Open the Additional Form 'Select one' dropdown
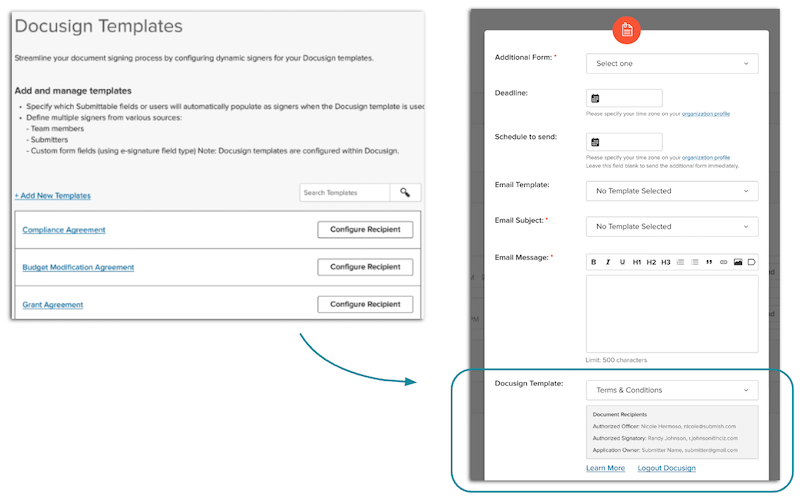 pos(672,63)
